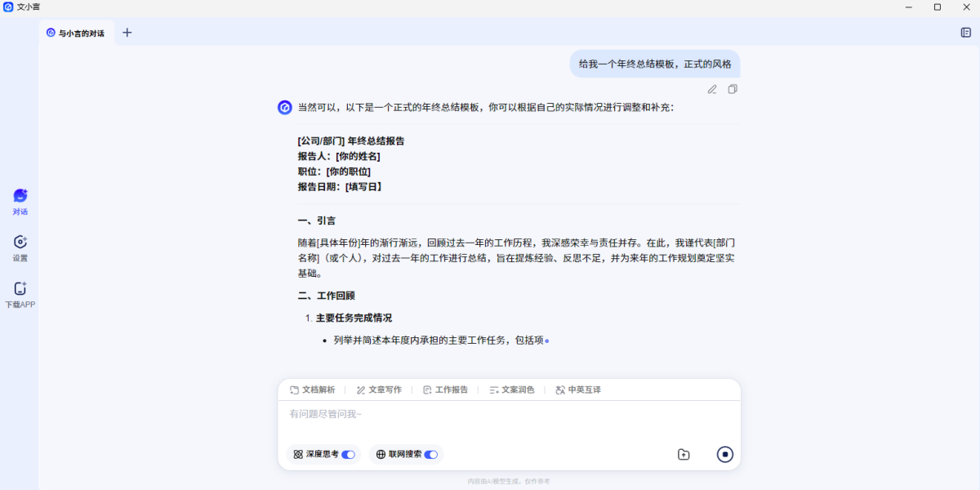Click the assistant avatar icon beside reply
Viewport: 980px width, 490px height.
coord(285,107)
